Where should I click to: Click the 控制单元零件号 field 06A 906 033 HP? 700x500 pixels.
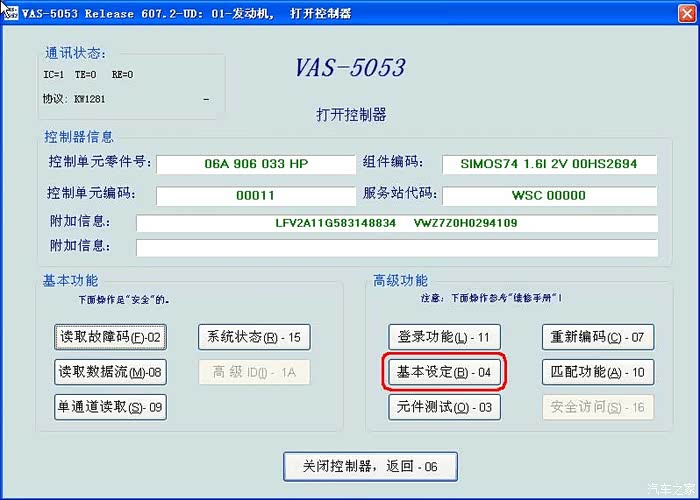coord(256,164)
